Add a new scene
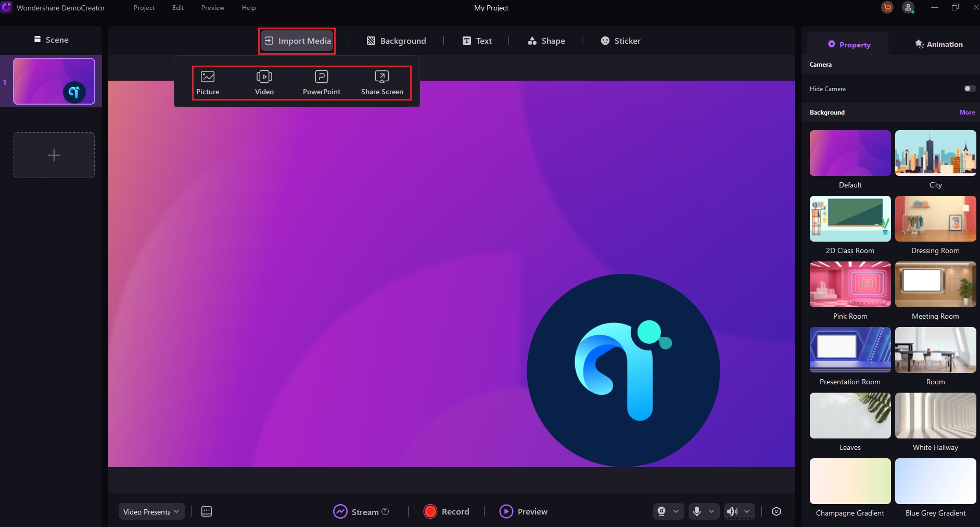The image size is (980, 527). 54,155
